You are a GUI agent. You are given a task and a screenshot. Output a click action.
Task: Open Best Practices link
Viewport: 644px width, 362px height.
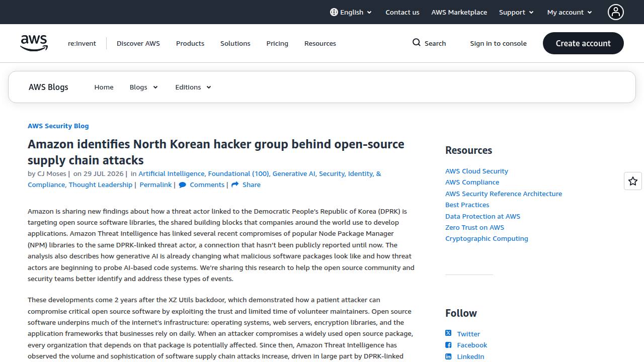tap(467, 205)
